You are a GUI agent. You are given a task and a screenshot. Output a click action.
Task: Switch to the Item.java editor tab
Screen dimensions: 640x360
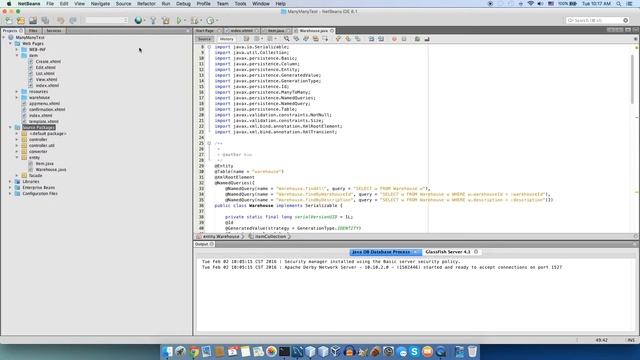tap(276, 31)
